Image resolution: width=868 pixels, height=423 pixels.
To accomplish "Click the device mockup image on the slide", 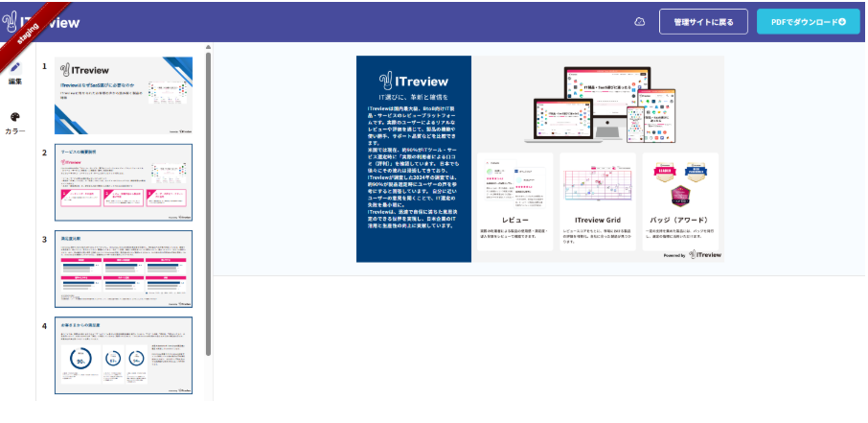I will [598, 104].
